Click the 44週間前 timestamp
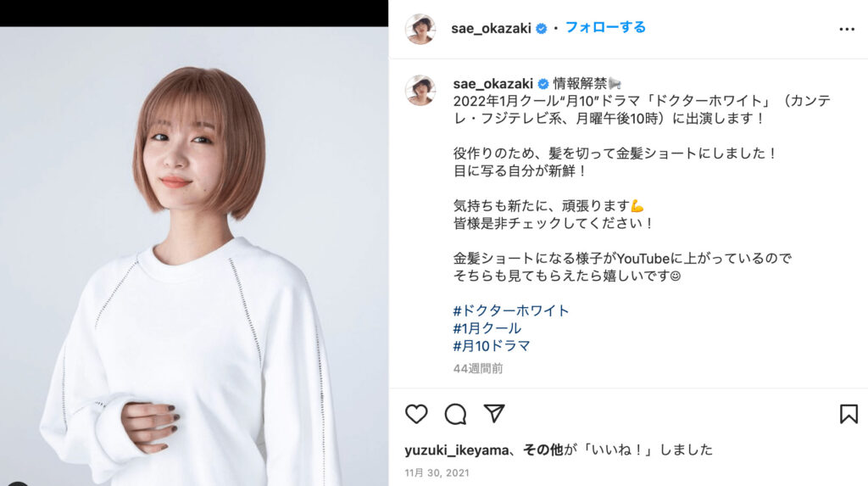 coord(478,368)
